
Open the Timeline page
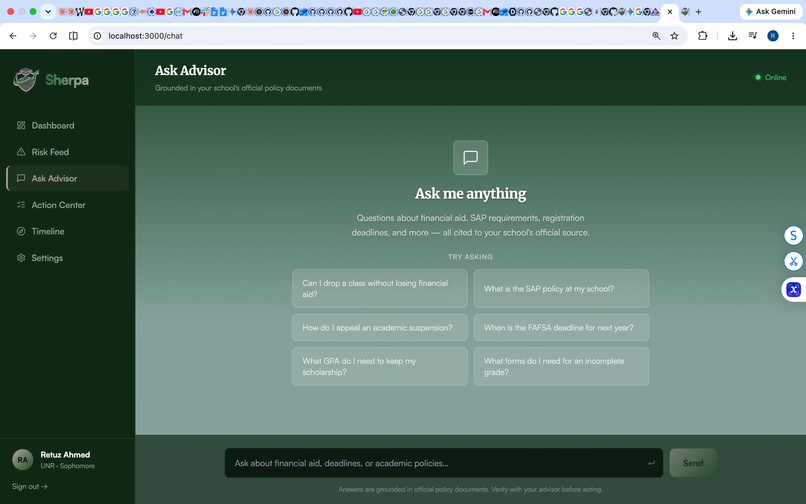coord(67,231)
